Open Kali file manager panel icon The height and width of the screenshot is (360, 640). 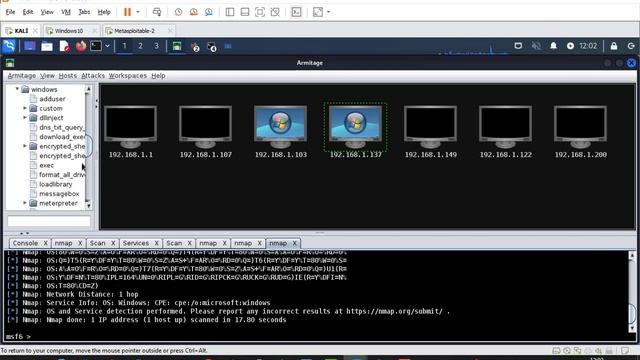point(47,46)
